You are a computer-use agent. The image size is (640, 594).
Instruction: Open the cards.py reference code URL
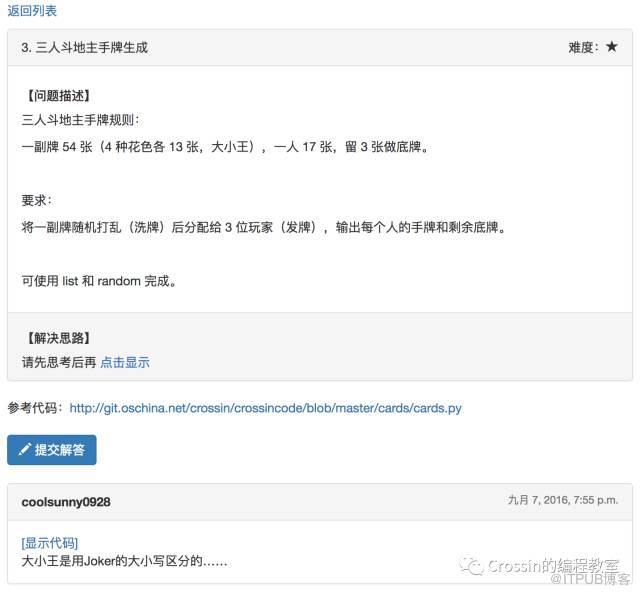(x=265, y=408)
